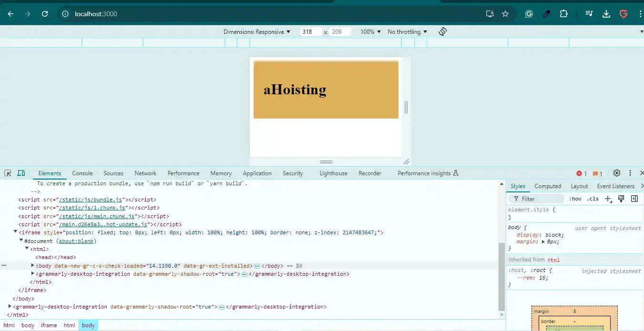Open the ColorZilla eyedropper extension

point(546,14)
